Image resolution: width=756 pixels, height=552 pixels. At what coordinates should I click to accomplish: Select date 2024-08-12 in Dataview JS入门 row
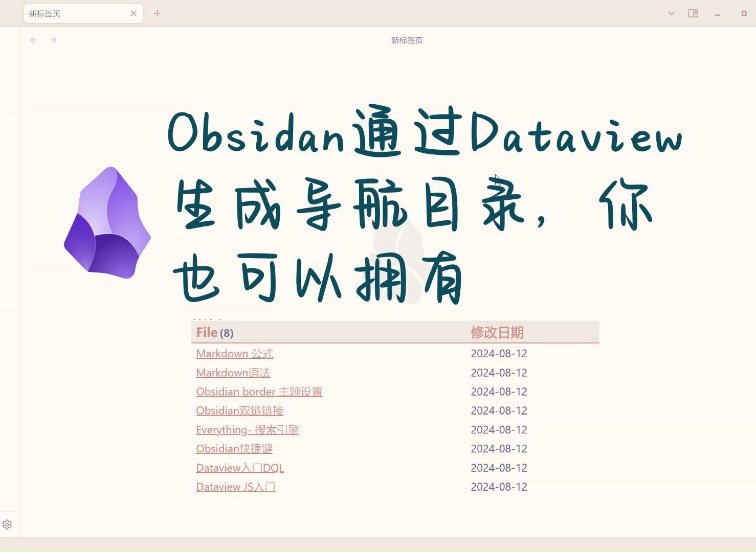(x=499, y=487)
